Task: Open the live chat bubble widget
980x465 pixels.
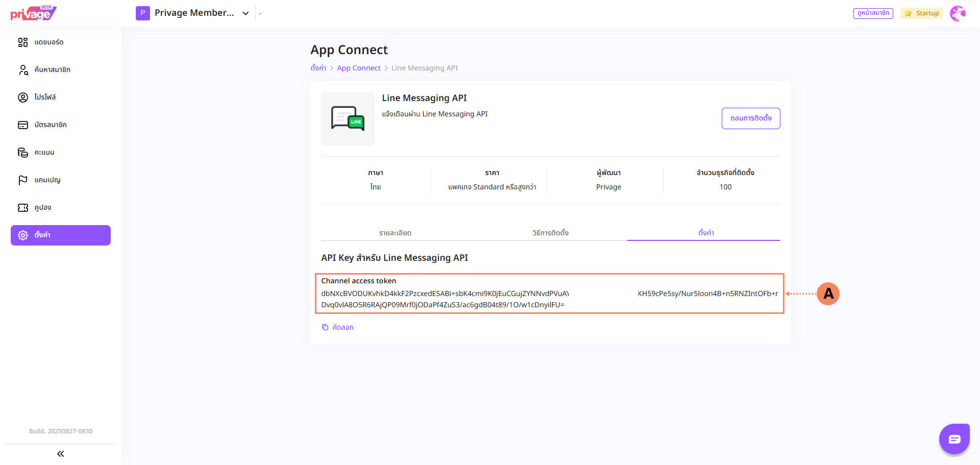Action: click(954, 439)
